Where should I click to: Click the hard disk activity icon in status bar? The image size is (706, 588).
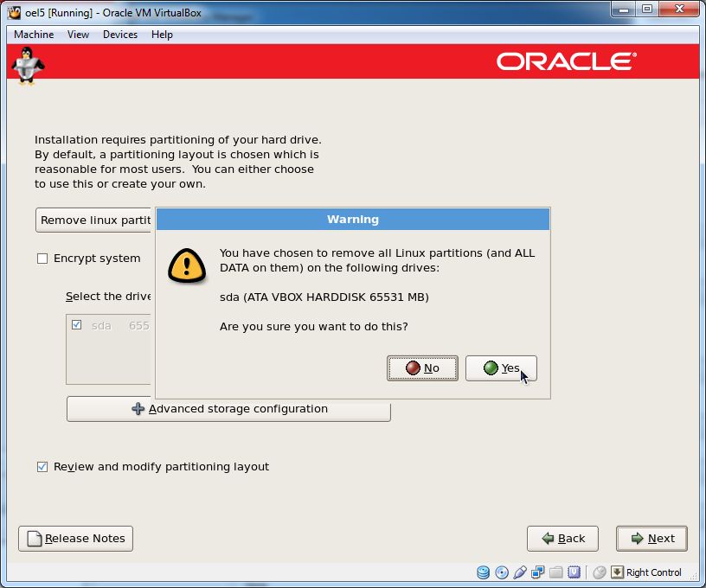(483, 572)
